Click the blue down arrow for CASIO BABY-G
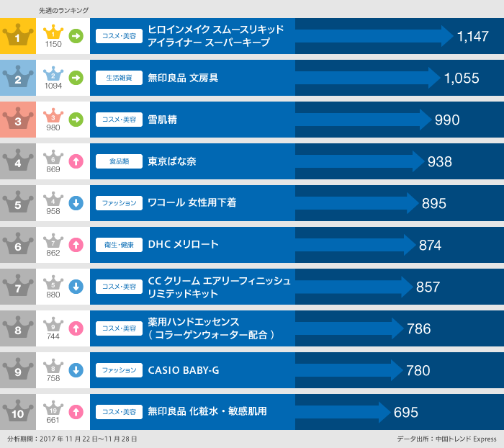Image resolution: width=504 pixels, height=448 pixels. coord(76,370)
